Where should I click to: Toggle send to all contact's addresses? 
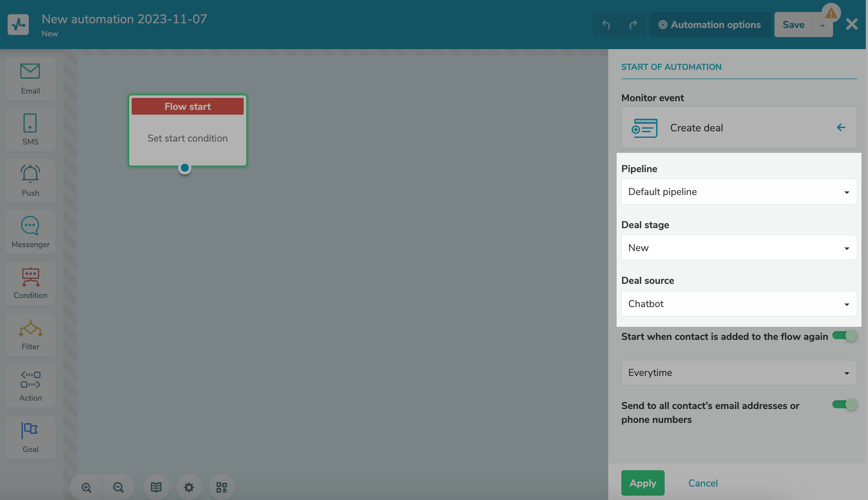[845, 405]
